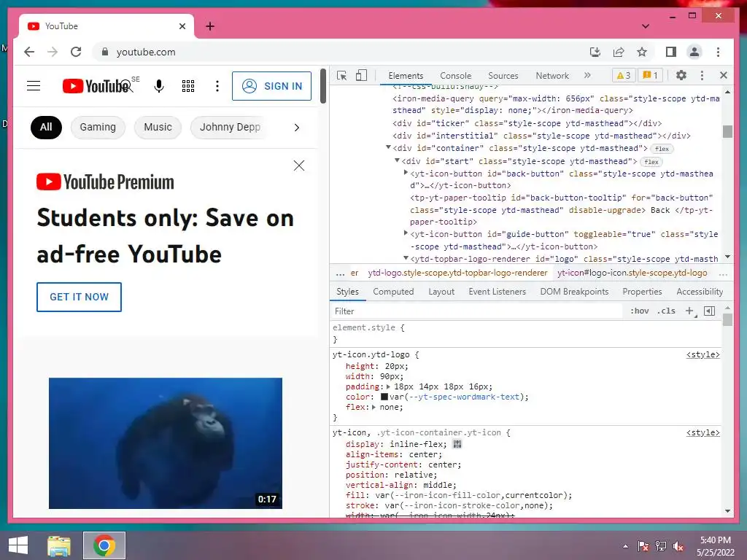
Task: Toggle the computed styles sidebar pane
Action: click(x=709, y=311)
